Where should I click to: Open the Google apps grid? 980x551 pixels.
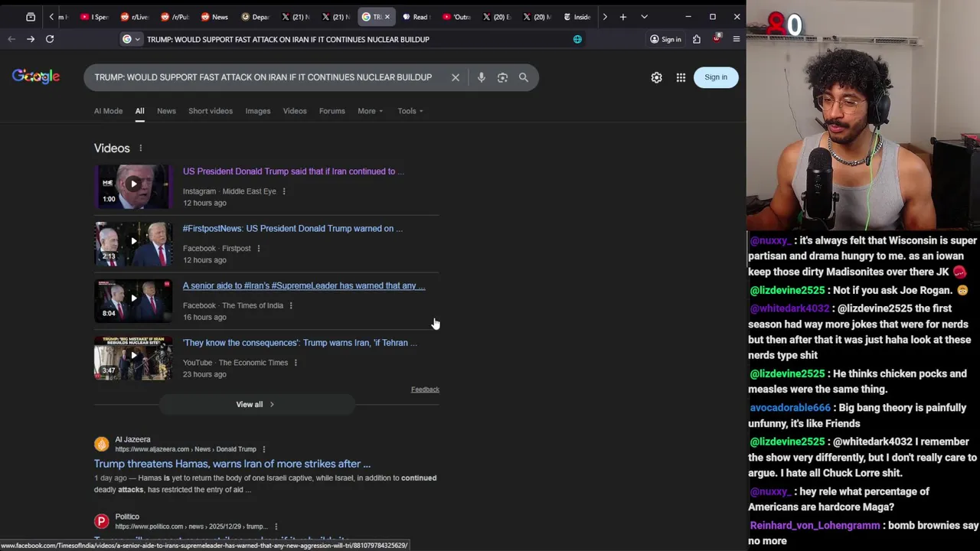click(x=681, y=77)
